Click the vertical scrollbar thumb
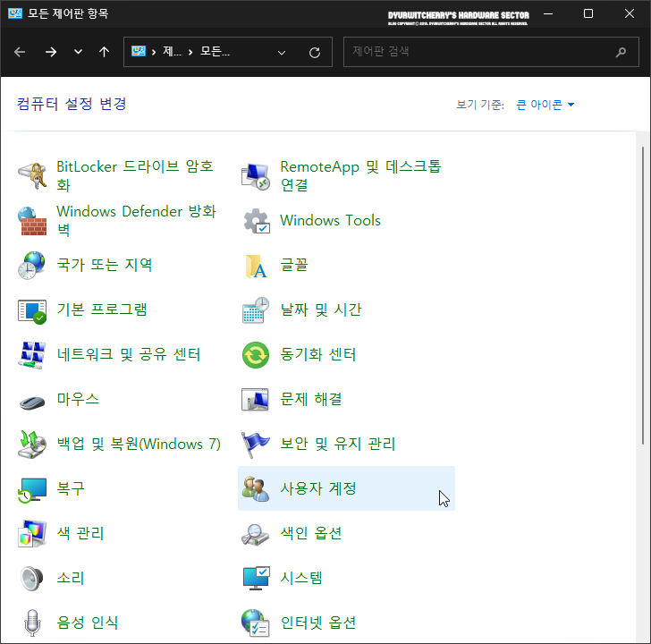The image size is (651, 644). [643, 295]
